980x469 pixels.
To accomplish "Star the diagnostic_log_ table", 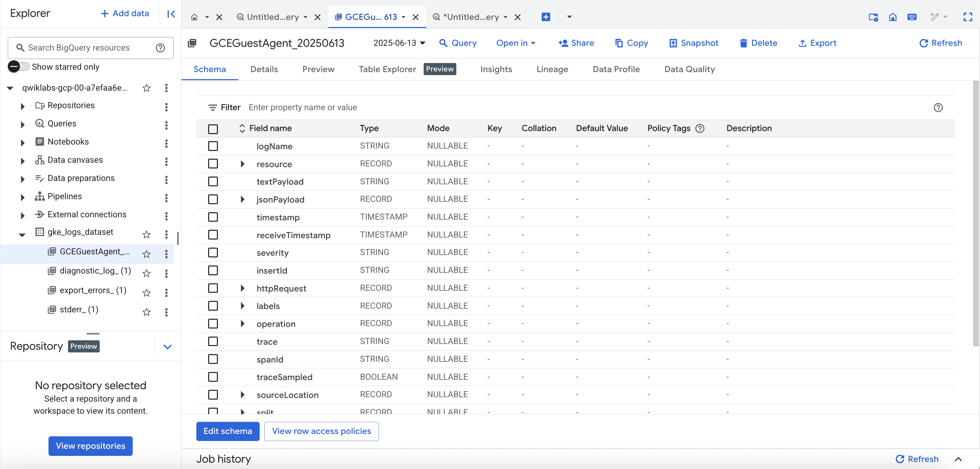I will click(146, 273).
